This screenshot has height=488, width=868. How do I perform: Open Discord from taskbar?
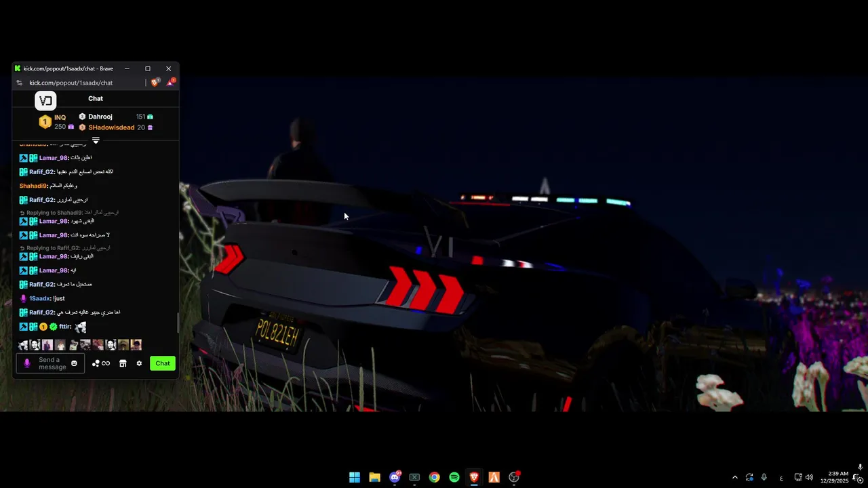(395, 477)
